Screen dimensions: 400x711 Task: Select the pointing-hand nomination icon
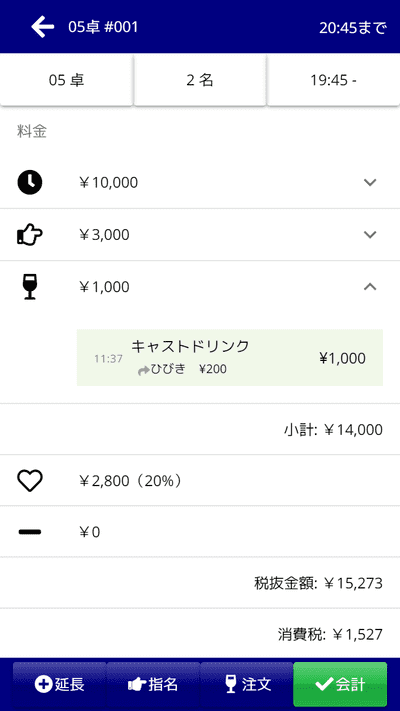(29, 235)
